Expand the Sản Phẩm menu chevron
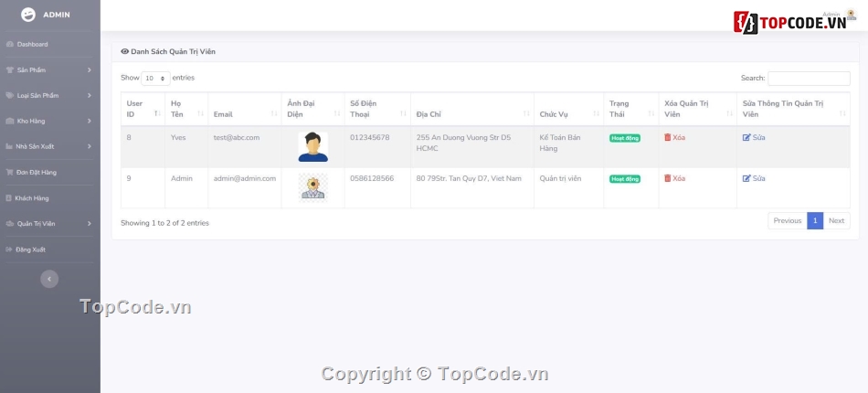The width and height of the screenshot is (868, 393). coord(90,70)
